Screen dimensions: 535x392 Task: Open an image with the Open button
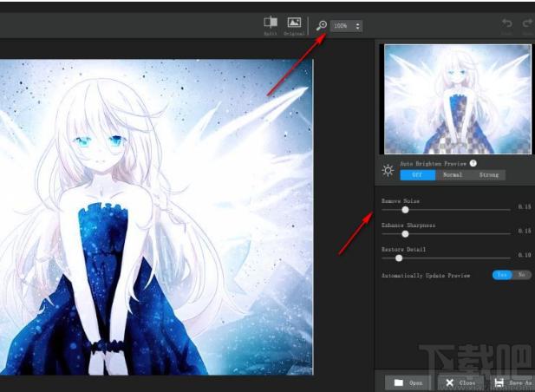coord(408,382)
